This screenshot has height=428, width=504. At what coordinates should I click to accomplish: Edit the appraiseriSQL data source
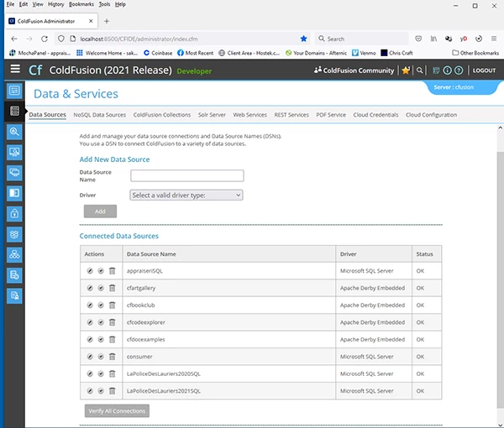coord(90,271)
